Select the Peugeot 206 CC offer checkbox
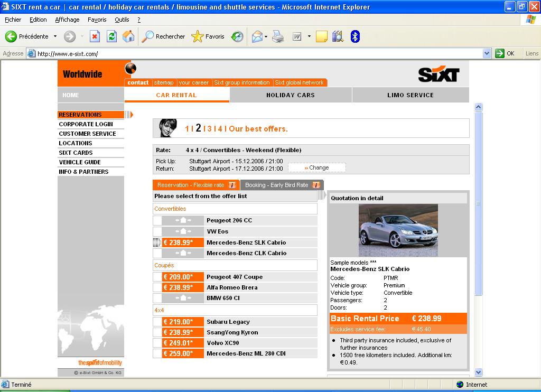Image resolution: width=541 pixels, height=392 pixels. tap(157, 220)
